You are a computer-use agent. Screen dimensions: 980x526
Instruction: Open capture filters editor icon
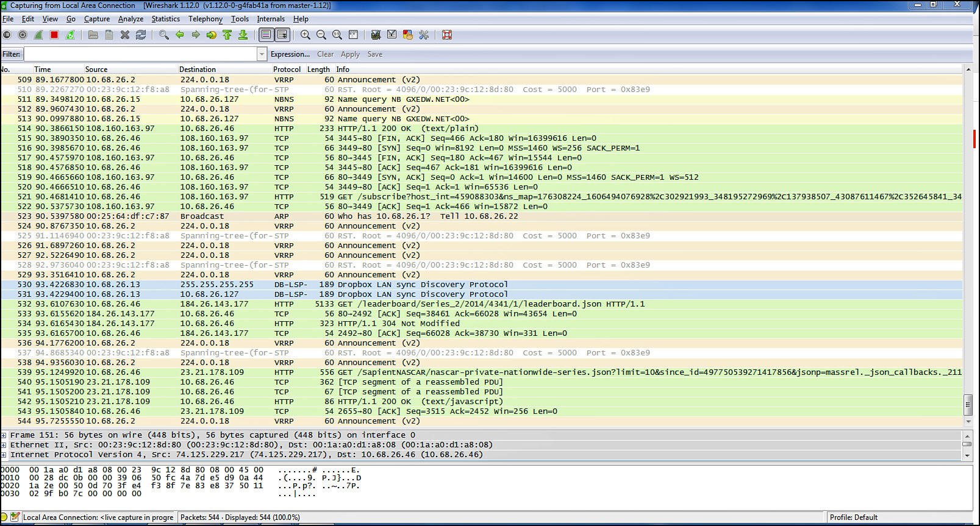point(376,35)
